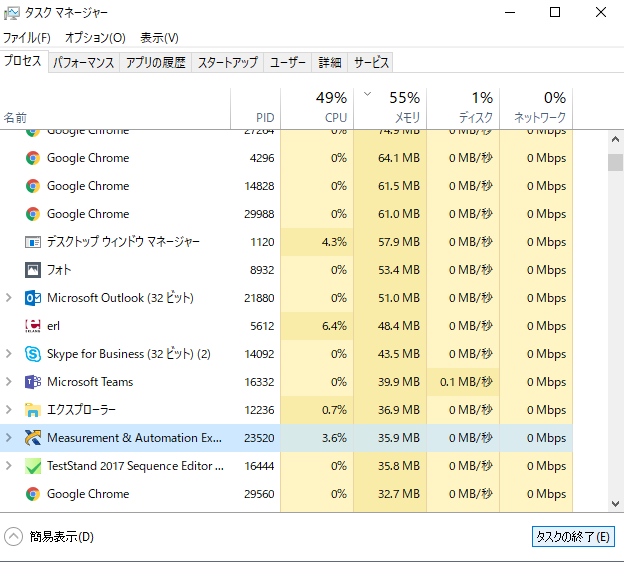The width and height of the screenshot is (628, 562).
Task: Open the オプション(O) menu
Action: 95,38
